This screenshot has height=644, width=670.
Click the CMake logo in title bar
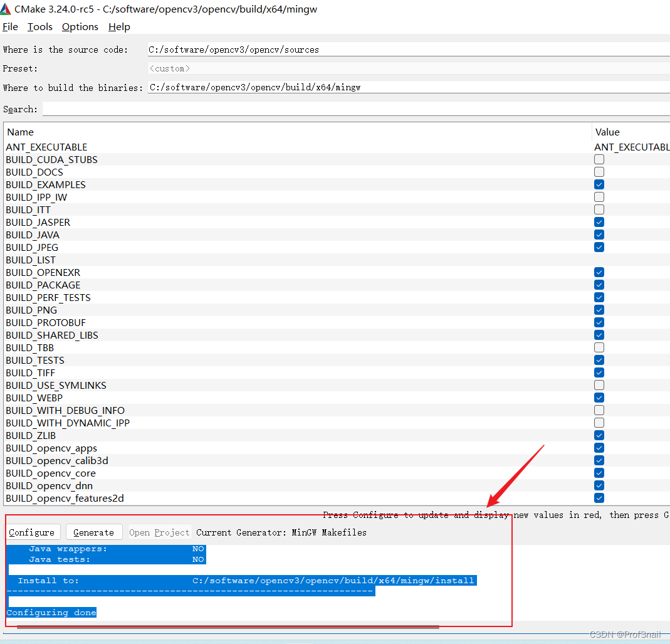[x=6, y=9]
